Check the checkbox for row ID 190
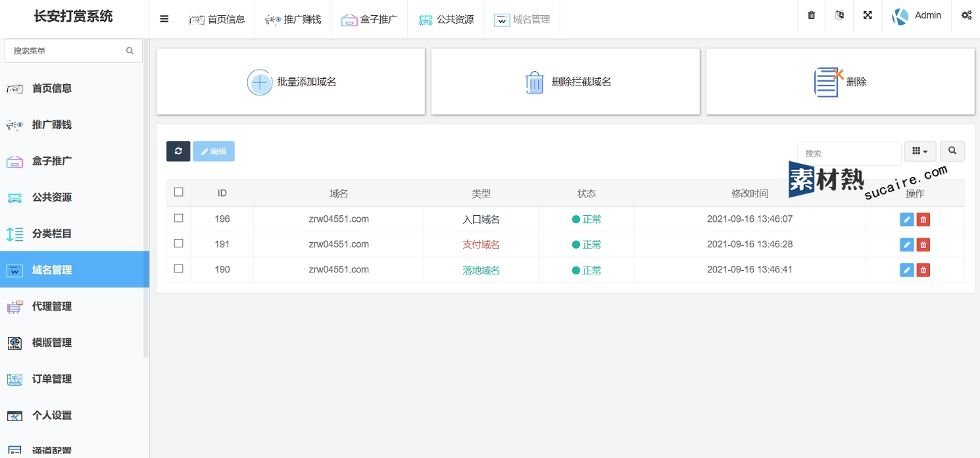 click(178, 268)
